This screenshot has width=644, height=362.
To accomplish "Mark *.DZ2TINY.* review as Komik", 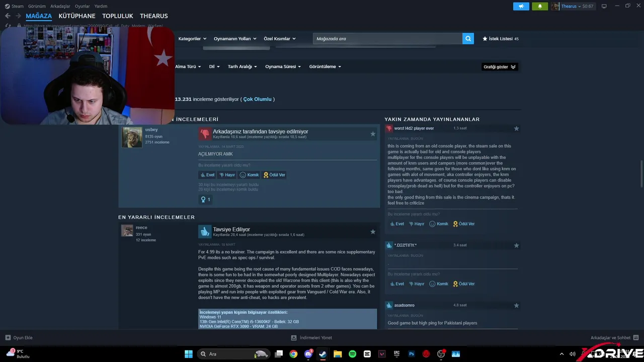I will click(439, 284).
